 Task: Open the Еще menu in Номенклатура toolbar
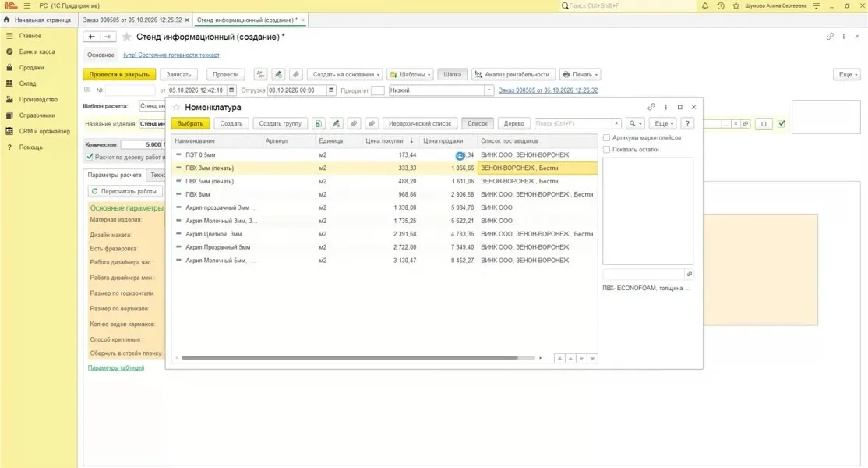[662, 123]
